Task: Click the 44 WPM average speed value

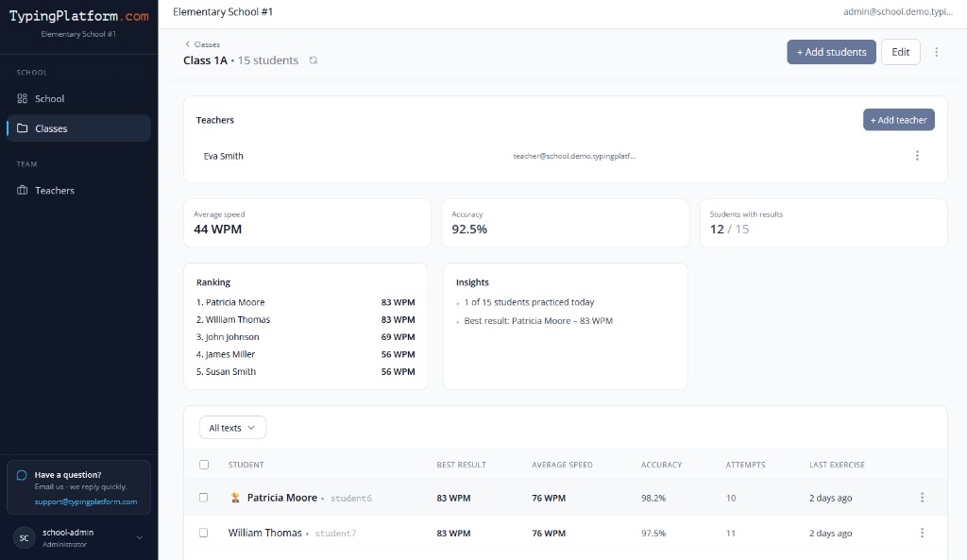Action: pyautogui.click(x=218, y=229)
